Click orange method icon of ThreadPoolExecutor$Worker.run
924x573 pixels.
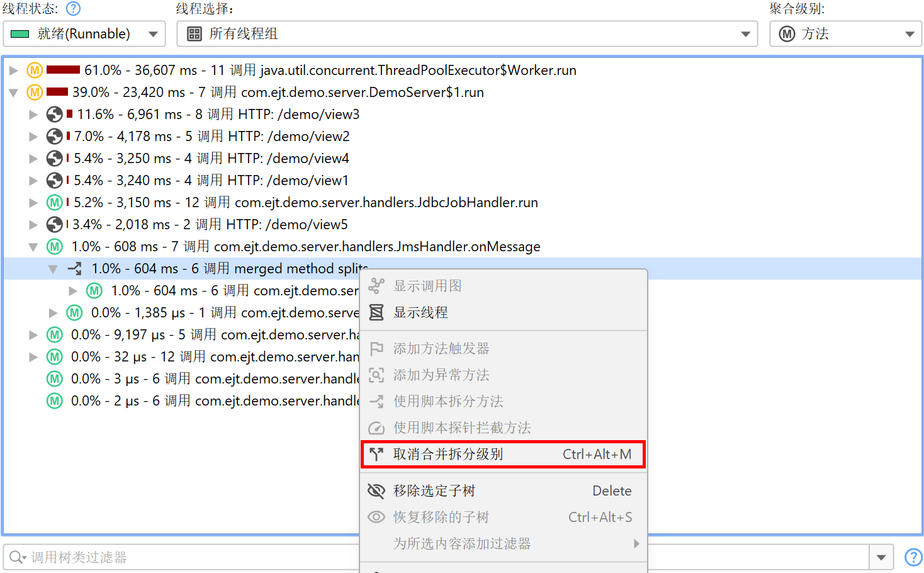[x=35, y=70]
